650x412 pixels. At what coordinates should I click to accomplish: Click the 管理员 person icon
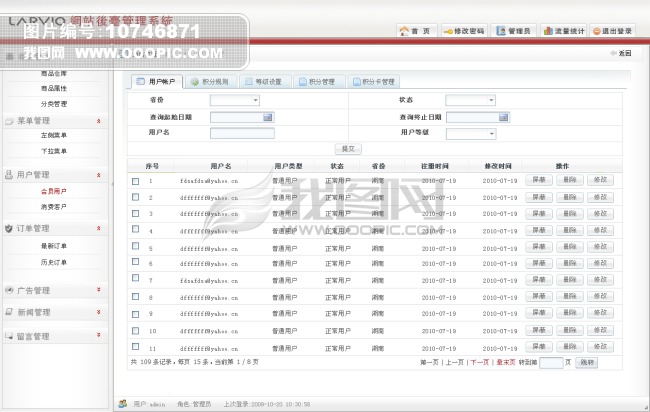(x=501, y=31)
